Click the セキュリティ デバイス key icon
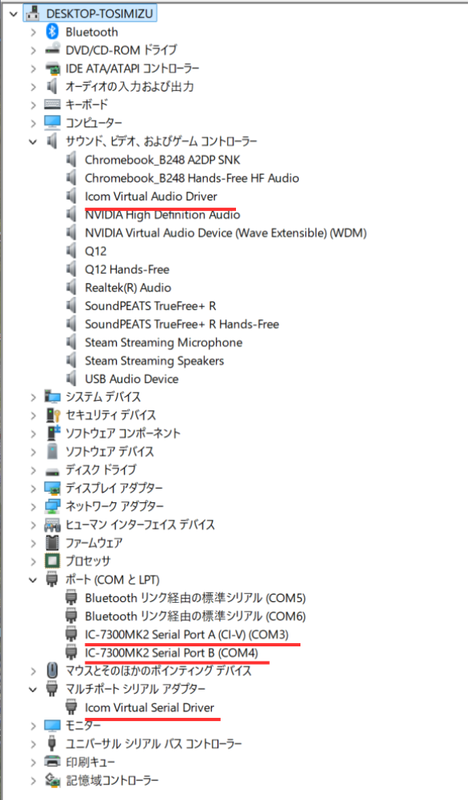 pos(52,415)
